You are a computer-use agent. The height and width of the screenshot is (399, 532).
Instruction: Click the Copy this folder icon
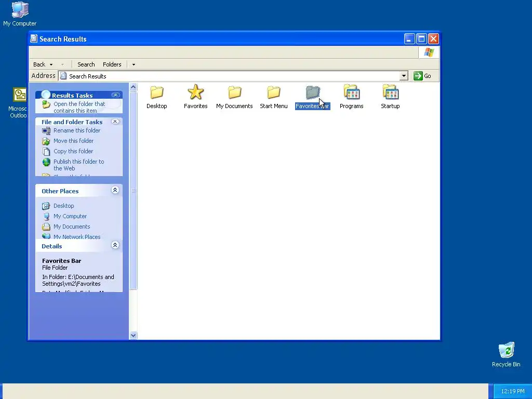click(x=46, y=151)
